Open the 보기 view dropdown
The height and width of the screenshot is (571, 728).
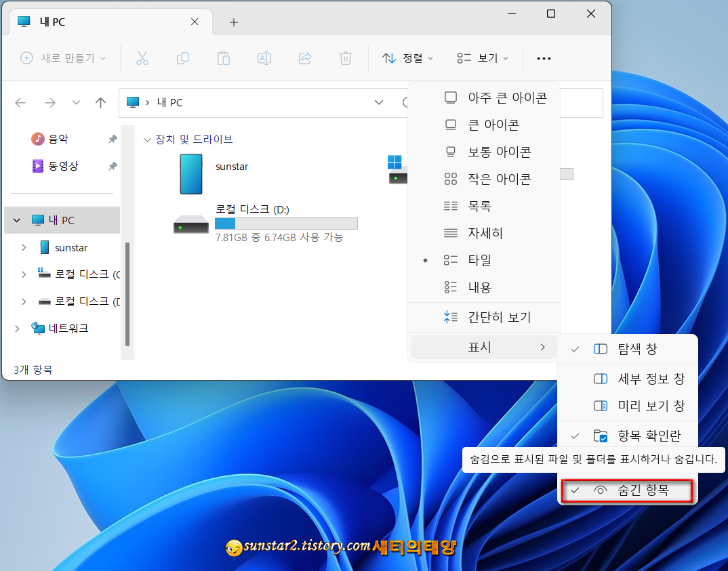[x=483, y=58]
